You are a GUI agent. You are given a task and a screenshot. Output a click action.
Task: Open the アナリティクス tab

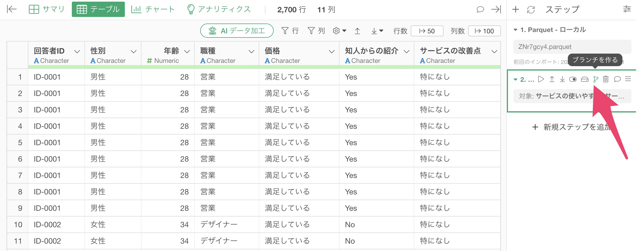coord(218,9)
